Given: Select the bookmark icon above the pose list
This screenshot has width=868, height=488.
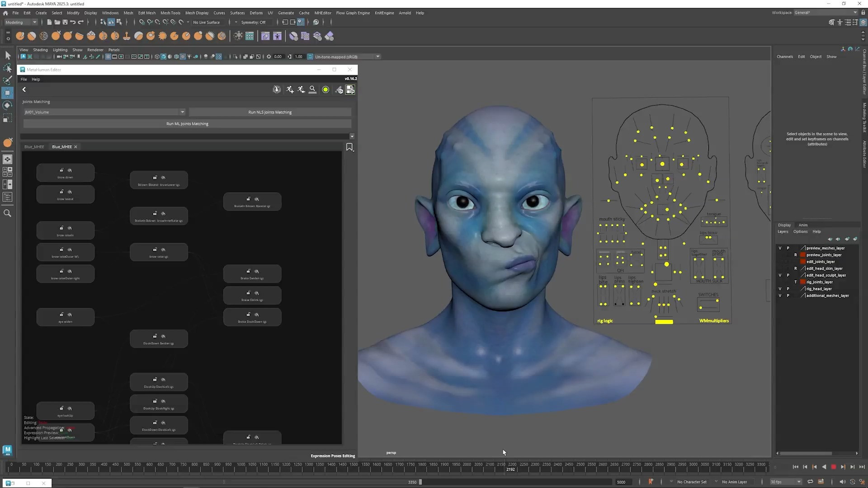Looking at the screenshot, I should pos(349,147).
